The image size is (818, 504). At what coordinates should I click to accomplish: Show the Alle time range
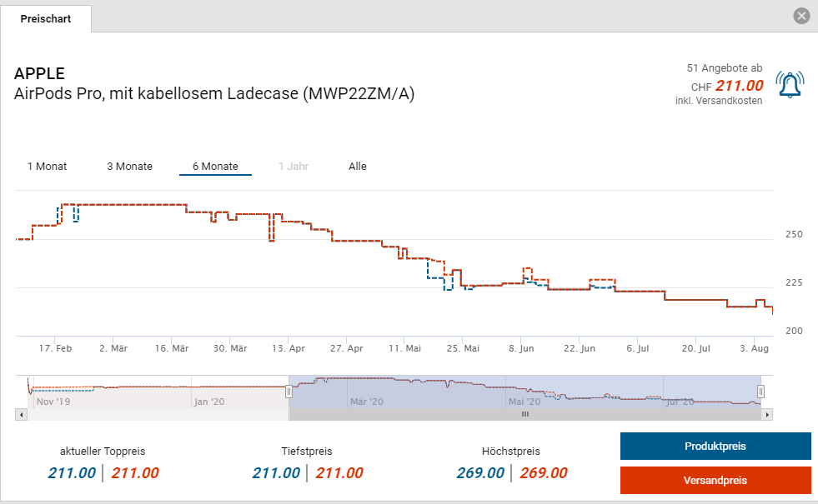click(x=358, y=167)
